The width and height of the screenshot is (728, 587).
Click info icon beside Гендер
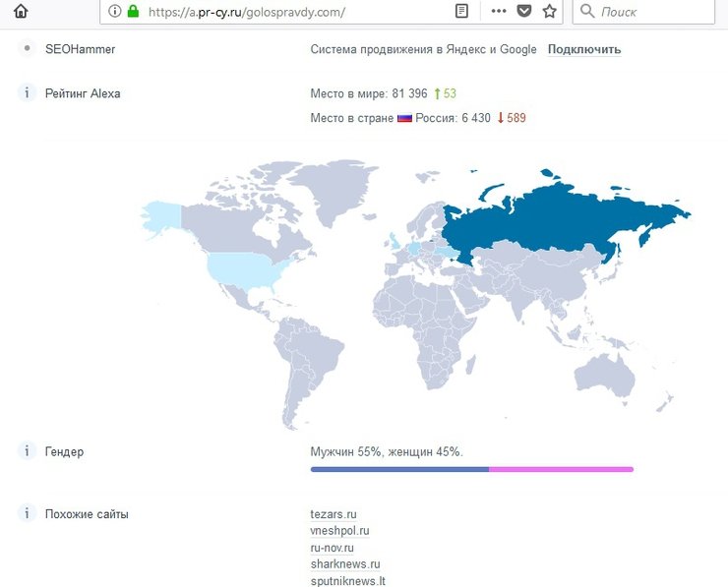tap(26, 451)
